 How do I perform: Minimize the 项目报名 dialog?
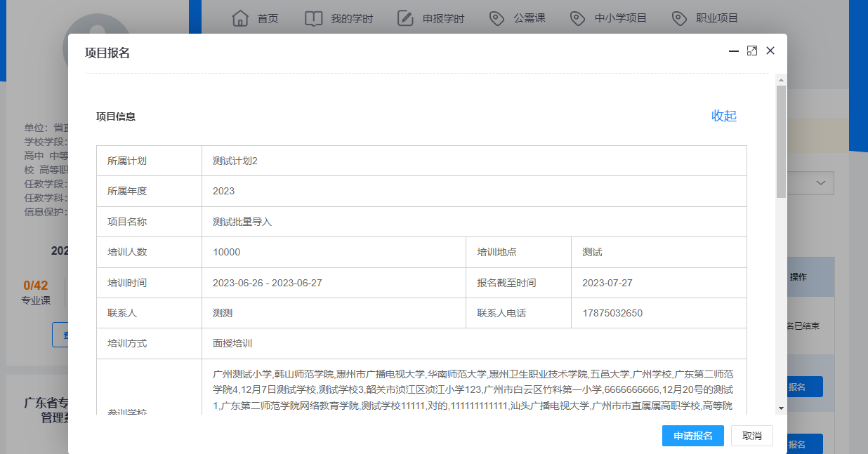[x=733, y=51]
